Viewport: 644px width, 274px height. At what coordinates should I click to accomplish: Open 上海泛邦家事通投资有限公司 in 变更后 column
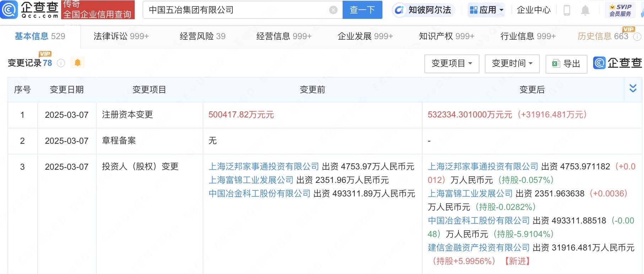[483, 167]
